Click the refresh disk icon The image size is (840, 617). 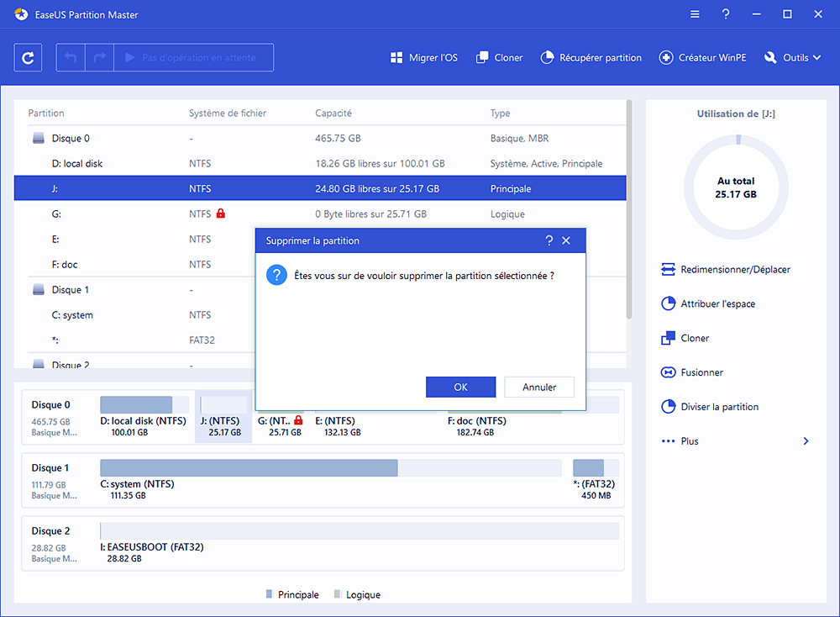click(28, 57)
